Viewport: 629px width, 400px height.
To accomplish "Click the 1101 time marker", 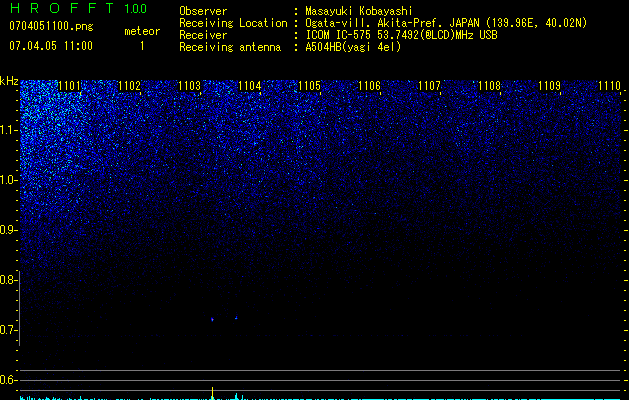I will 69,86.
